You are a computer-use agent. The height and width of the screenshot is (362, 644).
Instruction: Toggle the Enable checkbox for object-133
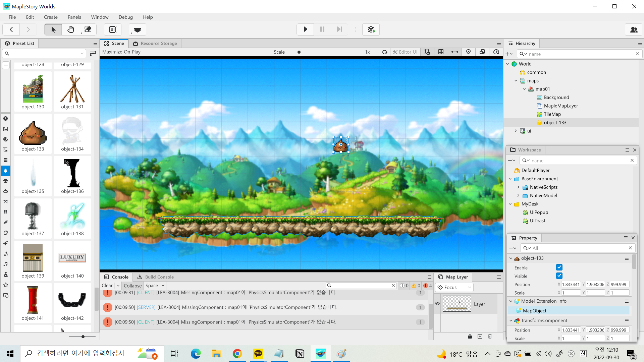point(559,267)
